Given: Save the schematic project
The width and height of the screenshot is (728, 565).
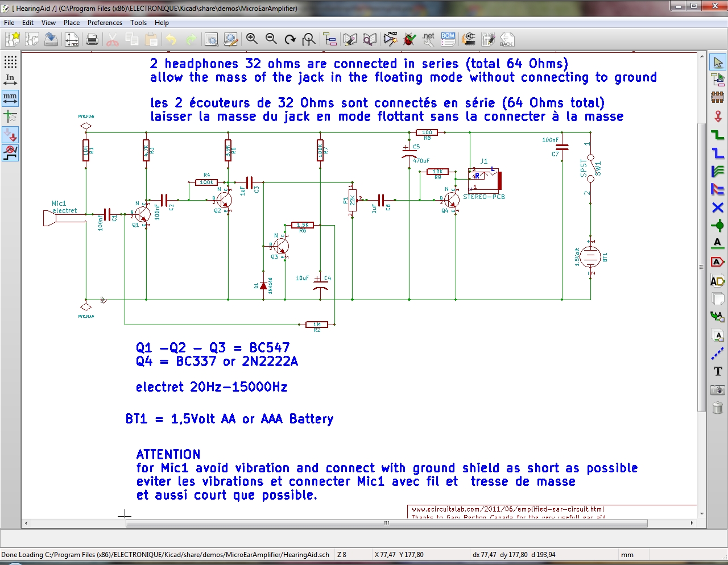Looking at the screenshot, I should point(51,39).
